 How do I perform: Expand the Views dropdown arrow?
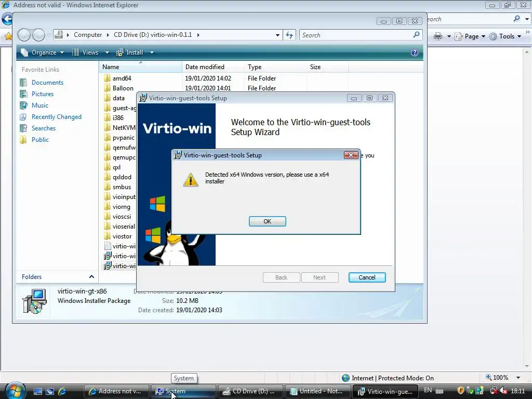point(107,52)
